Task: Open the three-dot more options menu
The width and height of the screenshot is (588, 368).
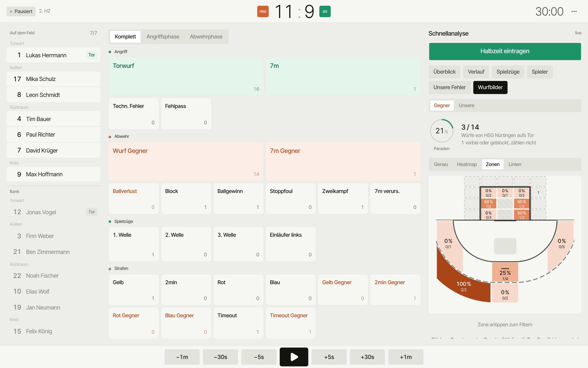Action: pos(574,11)
